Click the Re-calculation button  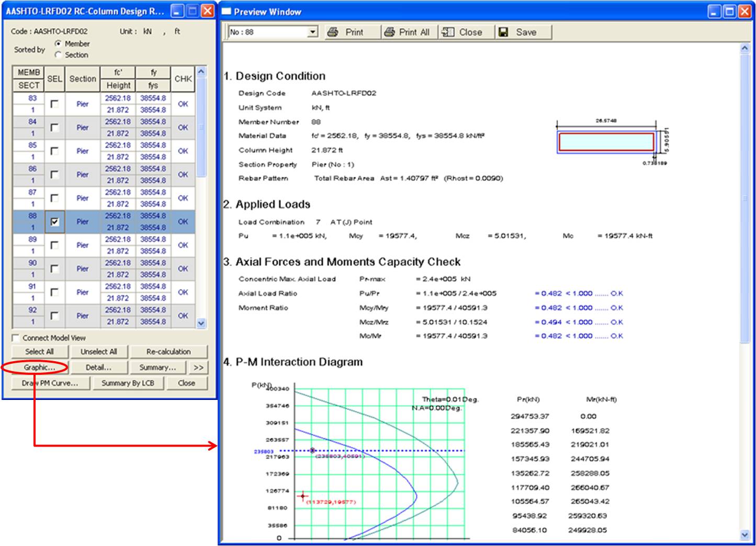click(x=168, y=352)
